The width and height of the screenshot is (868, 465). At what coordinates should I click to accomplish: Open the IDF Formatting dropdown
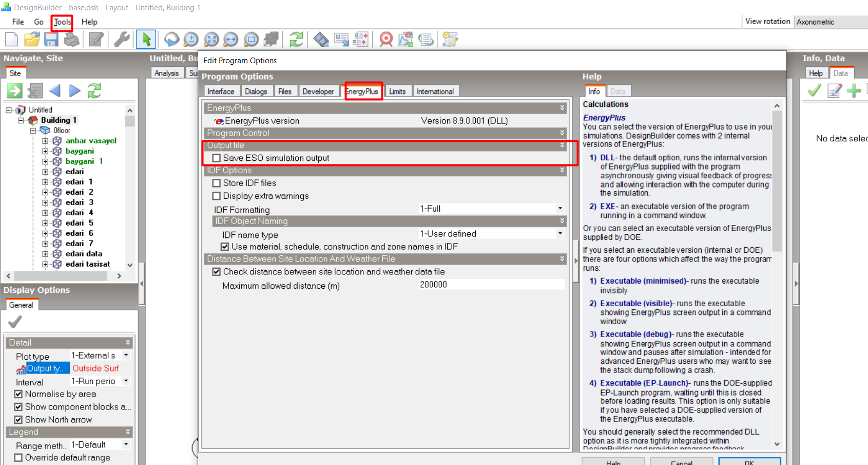point(560,209)
